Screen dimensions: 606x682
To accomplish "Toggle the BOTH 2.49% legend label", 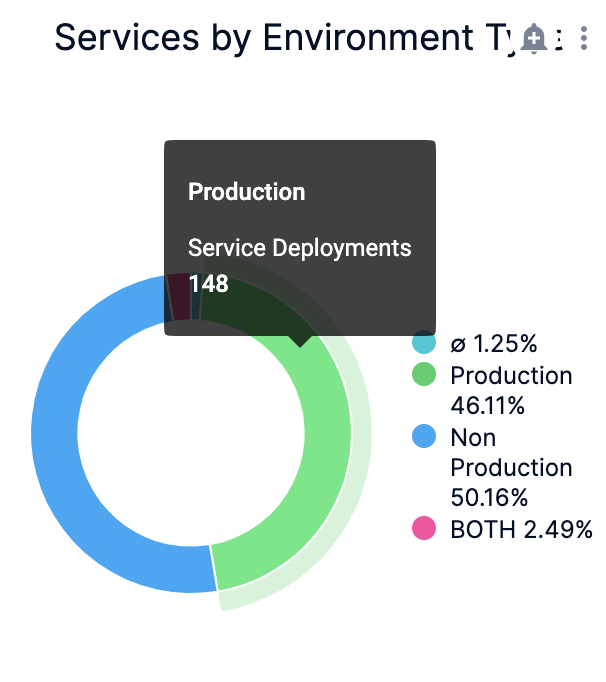I will (521, 529).
